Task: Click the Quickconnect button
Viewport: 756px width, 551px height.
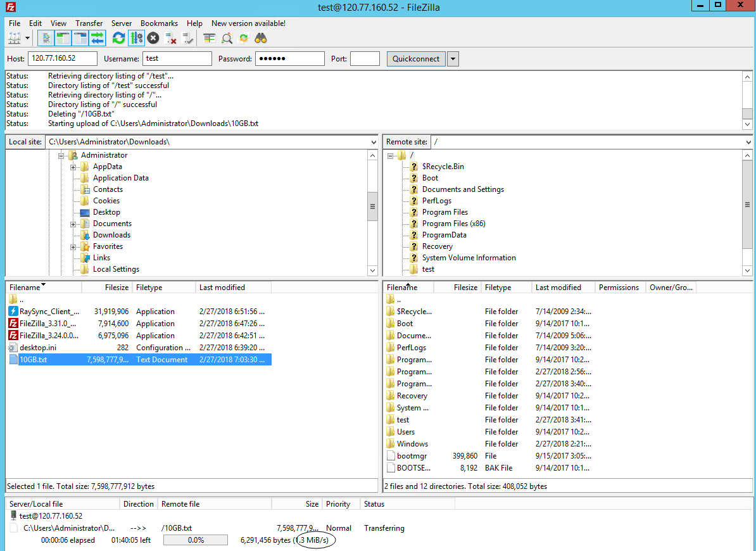Action: 416,59
